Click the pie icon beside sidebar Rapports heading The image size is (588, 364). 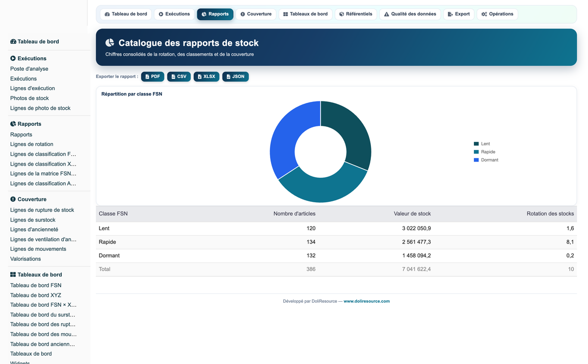pos(13,124)
